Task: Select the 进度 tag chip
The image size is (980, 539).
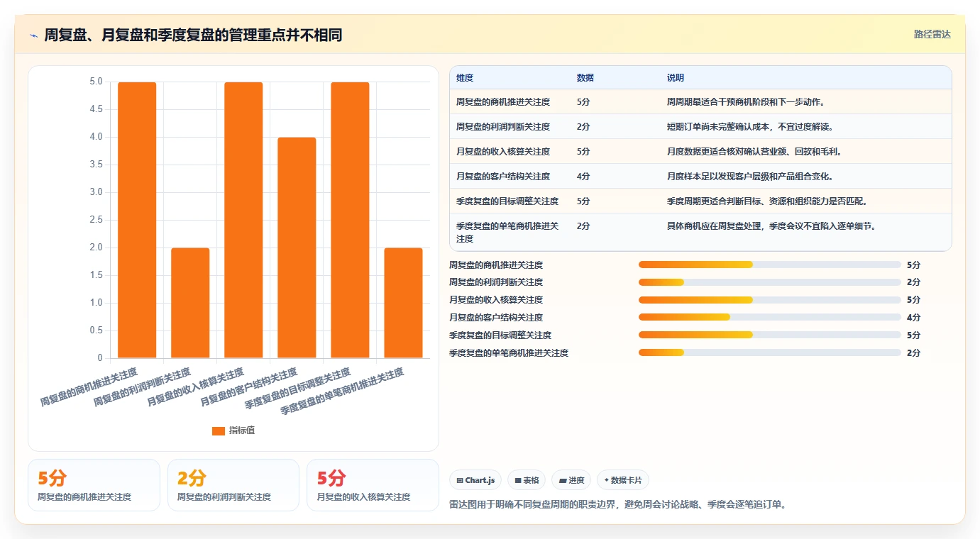Action: [571, 480]
